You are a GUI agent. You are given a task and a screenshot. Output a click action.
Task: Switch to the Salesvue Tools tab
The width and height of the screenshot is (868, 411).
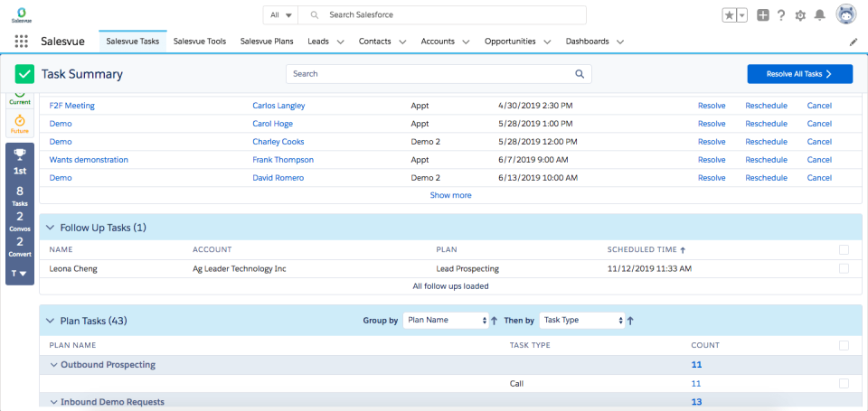199,42
